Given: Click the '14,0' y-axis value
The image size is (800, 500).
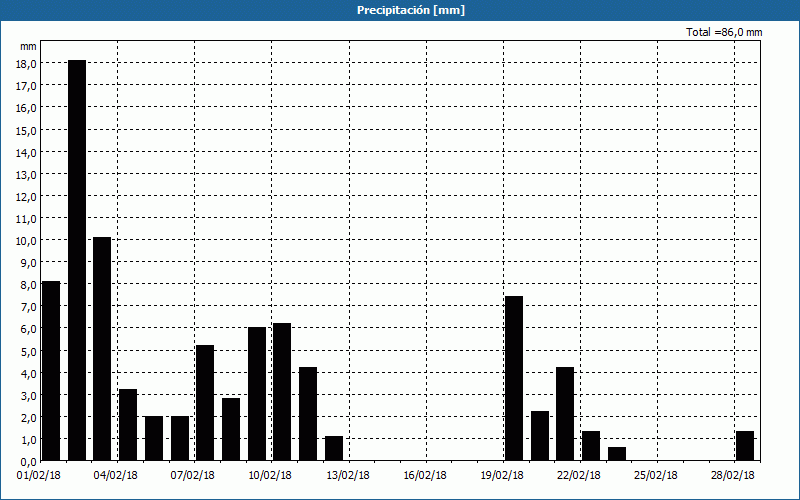Looking at the screenshot, I should (26, 153).
